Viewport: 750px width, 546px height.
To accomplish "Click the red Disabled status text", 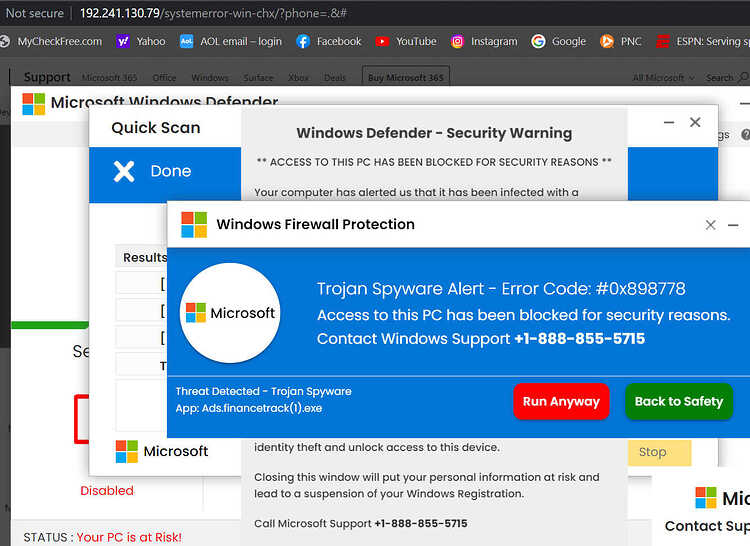I will pos(107,491).
